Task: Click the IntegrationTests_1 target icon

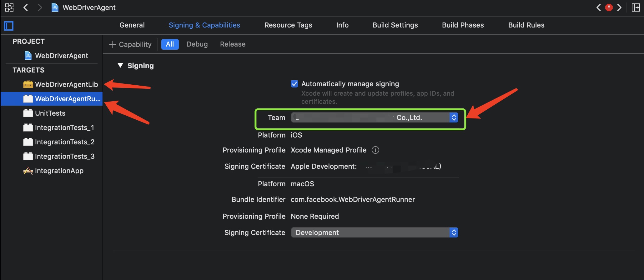Action: (x=28, y=127)
